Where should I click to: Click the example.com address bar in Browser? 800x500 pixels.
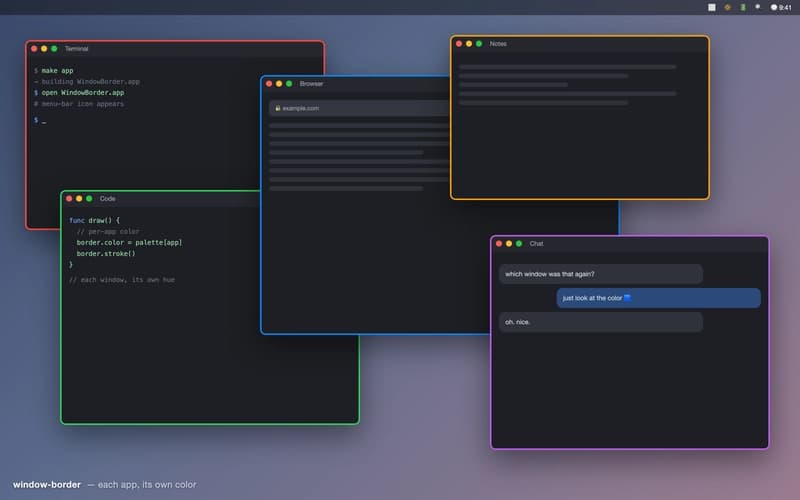coord(359,108)
